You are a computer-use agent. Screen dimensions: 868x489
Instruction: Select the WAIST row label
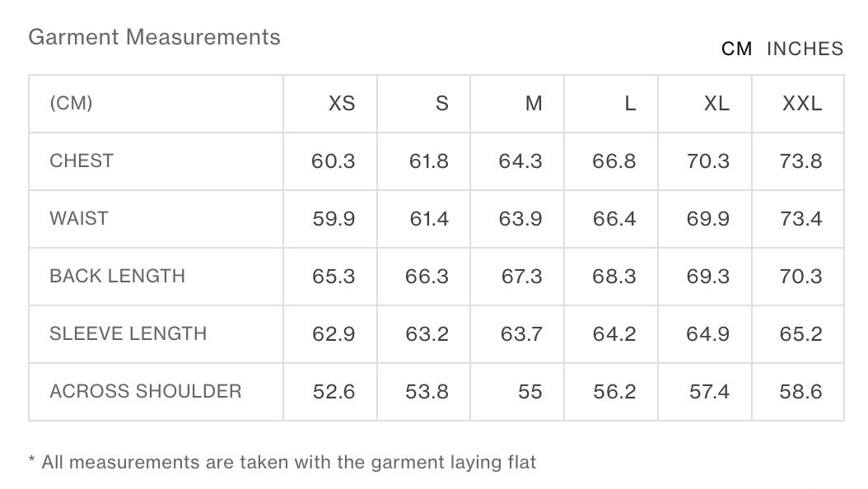pyautogui.click(x=78, y=218)
